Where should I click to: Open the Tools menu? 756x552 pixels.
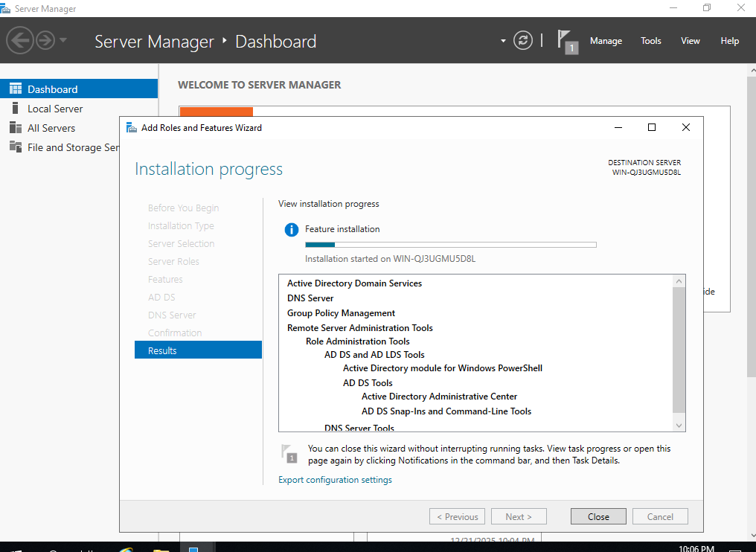click(650, 41)
